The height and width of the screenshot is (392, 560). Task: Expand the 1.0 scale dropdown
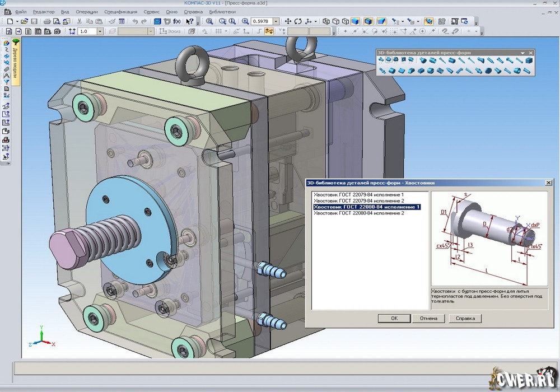coord(100,31)
